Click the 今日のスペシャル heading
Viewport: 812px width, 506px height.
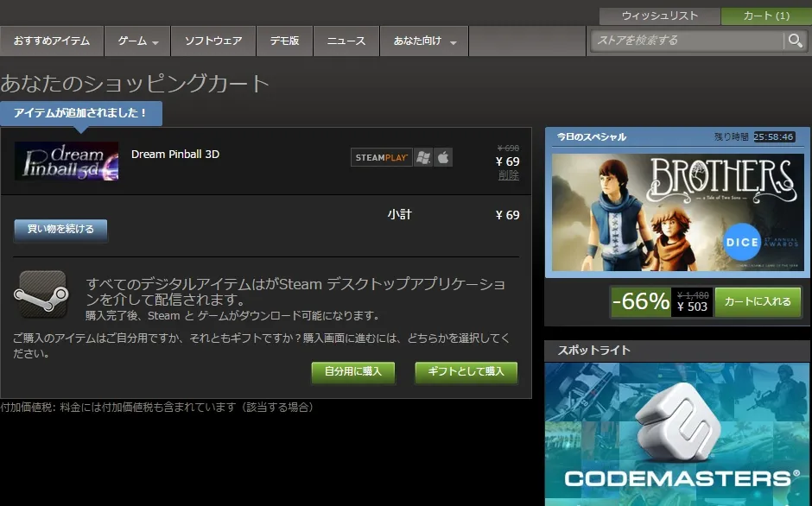pyautogui.click(x=592, y=137)
